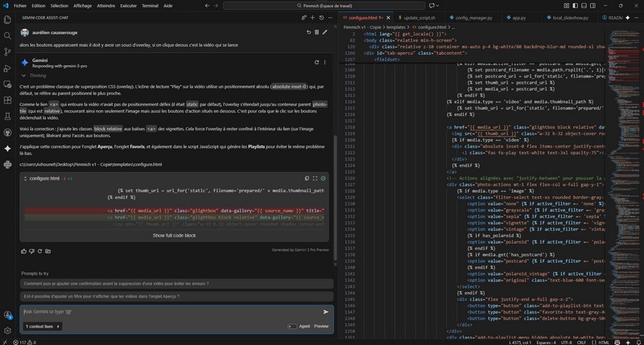Open Gemini chat history icon
Viewport: 644px width, 345px height.
(321, 18)
